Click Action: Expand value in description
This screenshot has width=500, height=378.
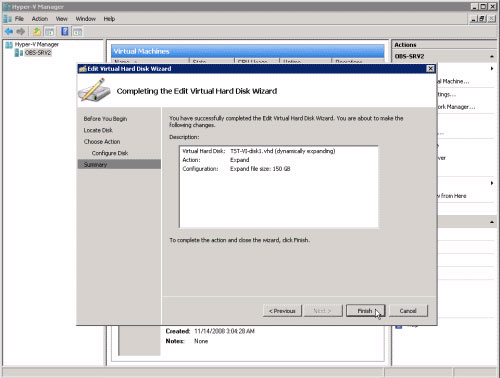pos(240,160)
